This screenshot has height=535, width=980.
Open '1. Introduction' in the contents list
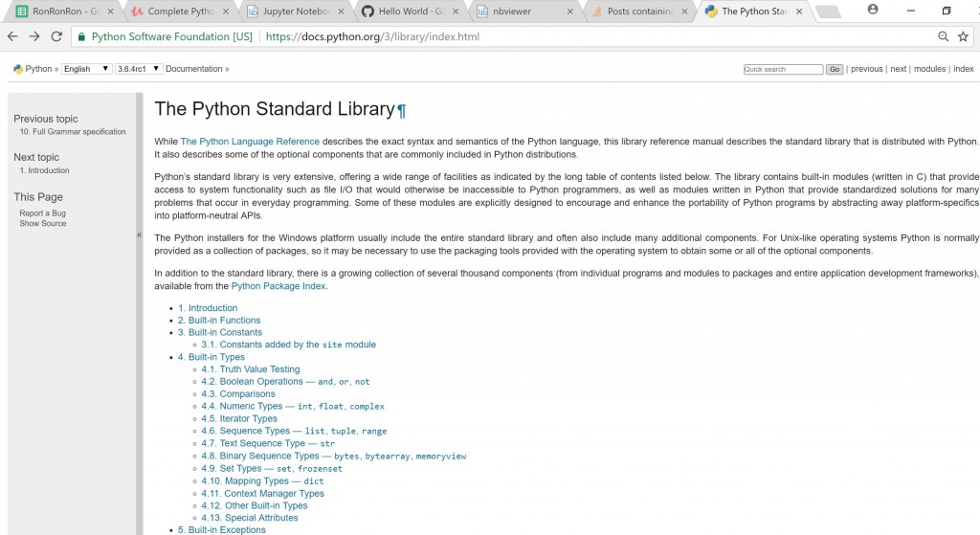coord(208,308)
